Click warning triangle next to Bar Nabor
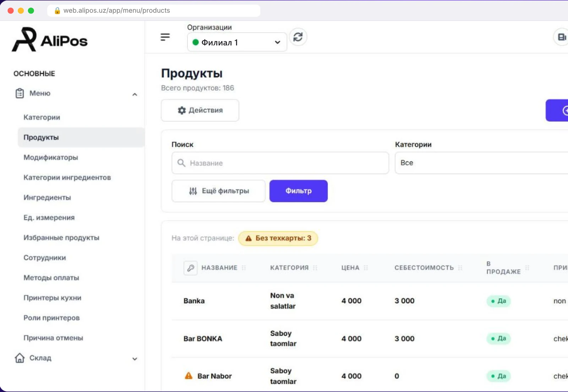This screenshot has height=392, width=568. coord(189,376)
